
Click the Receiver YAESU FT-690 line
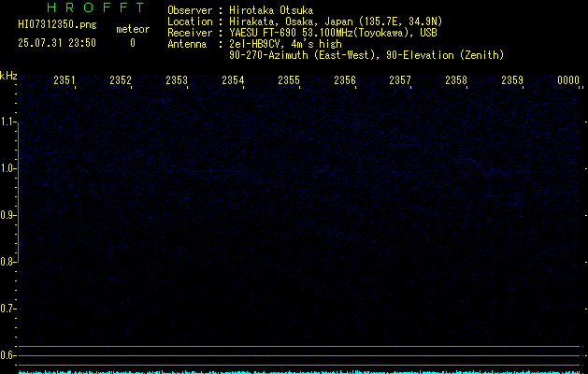[303, 33]
